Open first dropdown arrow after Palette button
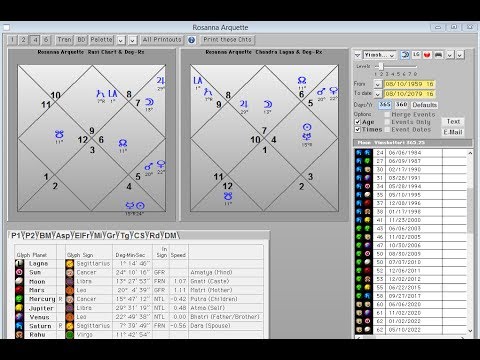The image size is (480, 360). (121, 40)
